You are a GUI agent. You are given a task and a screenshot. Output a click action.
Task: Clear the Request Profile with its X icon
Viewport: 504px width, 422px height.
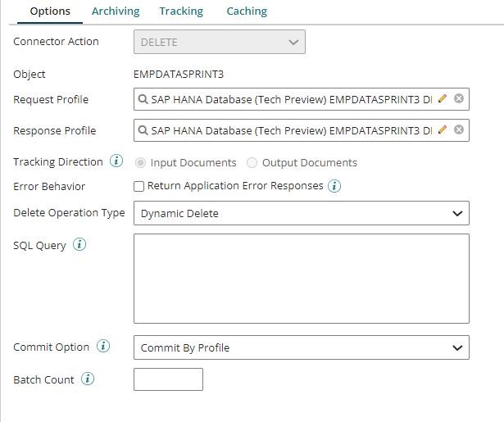459,98
